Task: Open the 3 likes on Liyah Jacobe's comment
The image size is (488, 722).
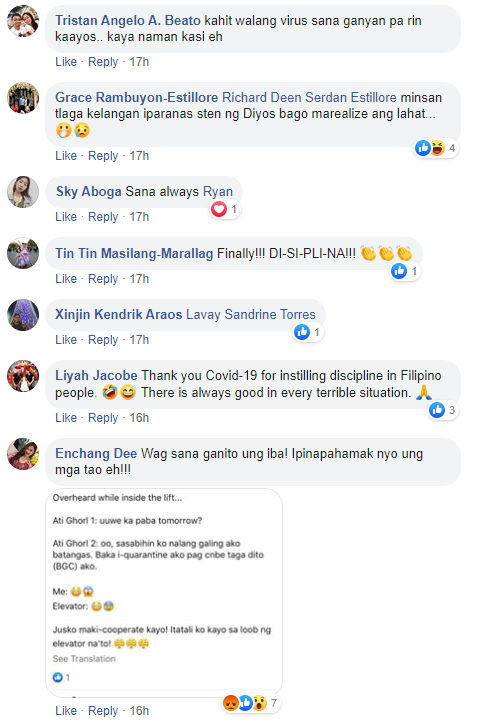Action: [443, 410]
